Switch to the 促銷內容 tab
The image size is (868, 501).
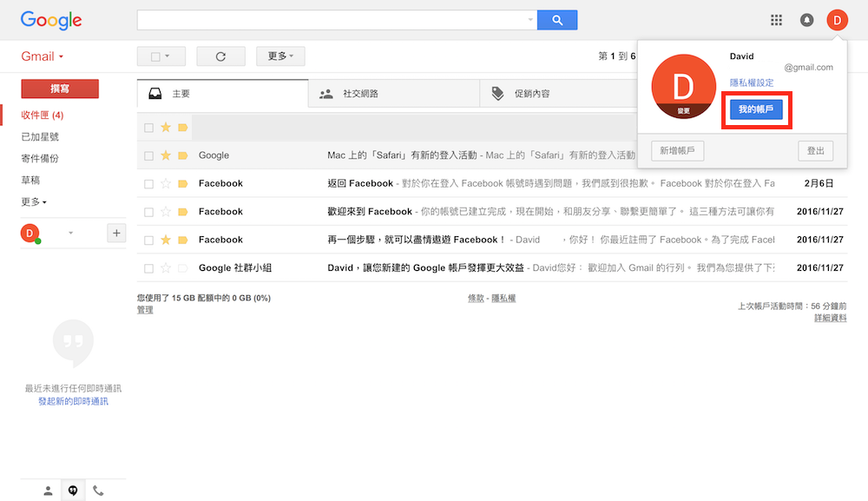click(531, 94)
